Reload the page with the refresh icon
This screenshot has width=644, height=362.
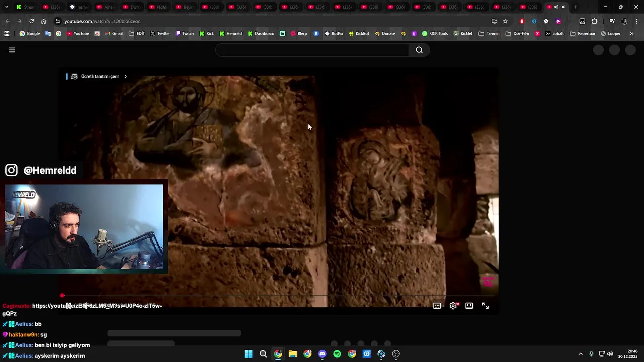click(x=31, y=21)
